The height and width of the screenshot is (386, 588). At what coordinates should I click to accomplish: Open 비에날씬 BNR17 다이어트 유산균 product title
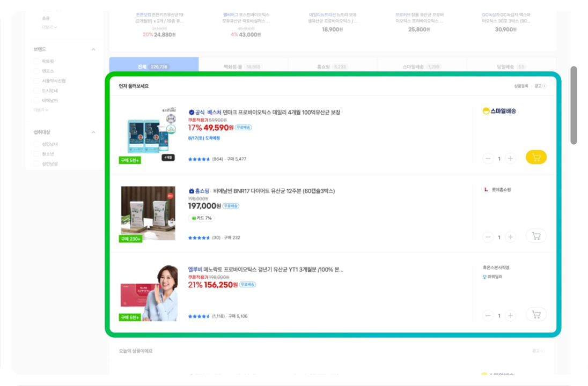(274, 191)
